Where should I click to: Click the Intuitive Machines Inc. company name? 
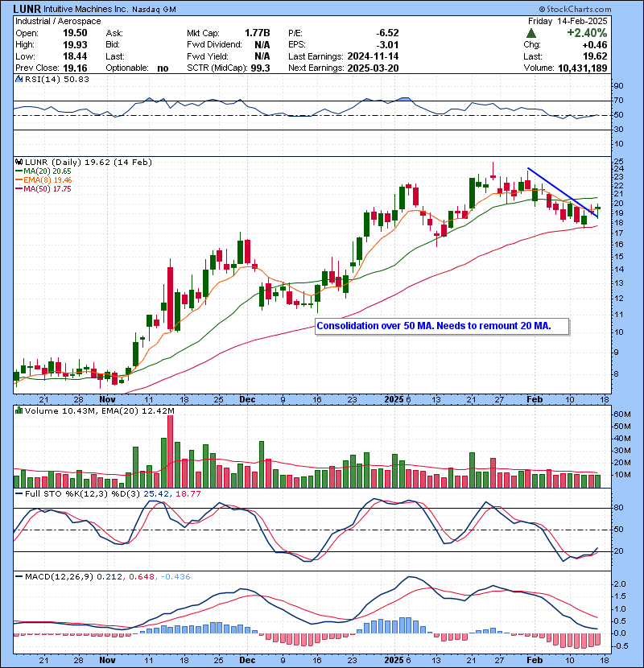(85, 9)
